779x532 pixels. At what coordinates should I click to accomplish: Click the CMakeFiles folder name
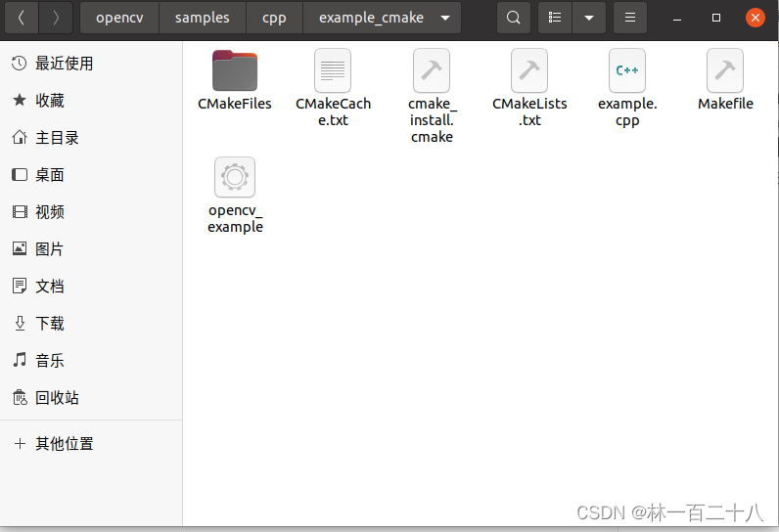235,104
